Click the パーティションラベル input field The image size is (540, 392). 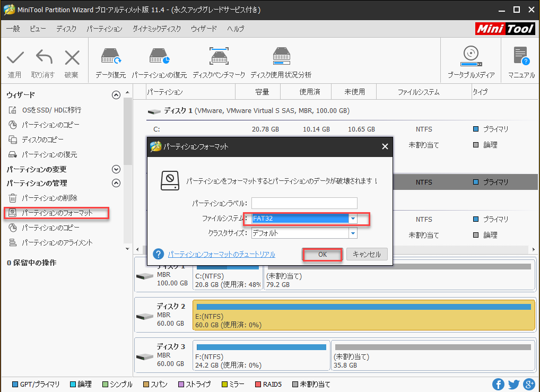tap(303, 203)
